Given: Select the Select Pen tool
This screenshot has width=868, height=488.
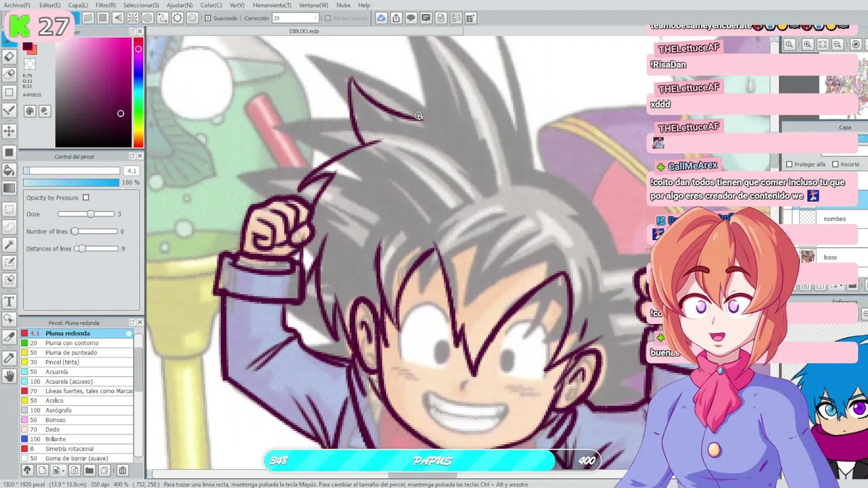Looking at the screenshot, I should click(9, 263).
